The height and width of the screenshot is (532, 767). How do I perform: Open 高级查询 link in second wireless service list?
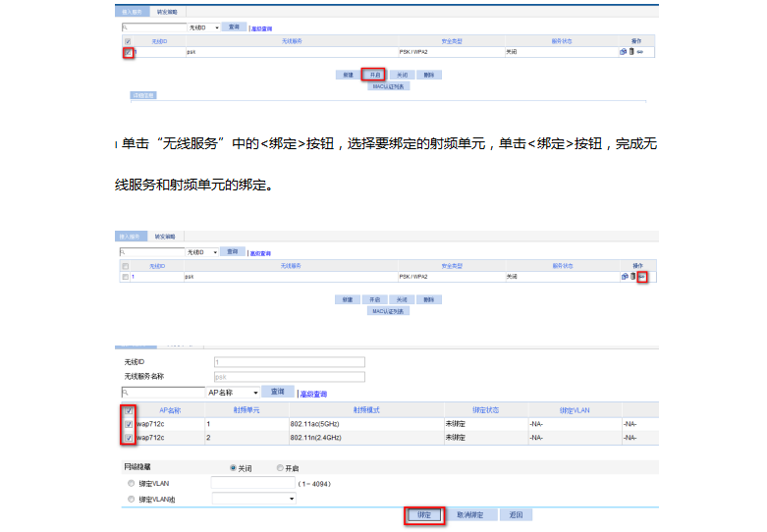(x=260, y=254)
